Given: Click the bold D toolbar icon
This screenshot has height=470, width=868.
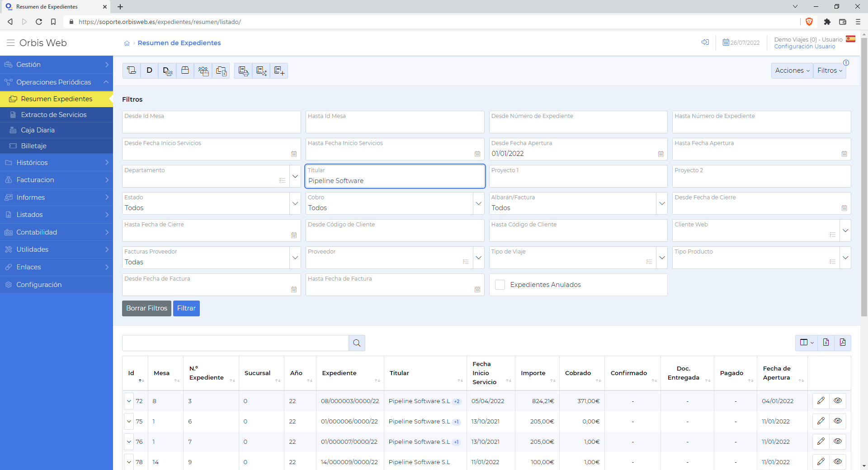Looking at the screenshot, I should (149, 70).
